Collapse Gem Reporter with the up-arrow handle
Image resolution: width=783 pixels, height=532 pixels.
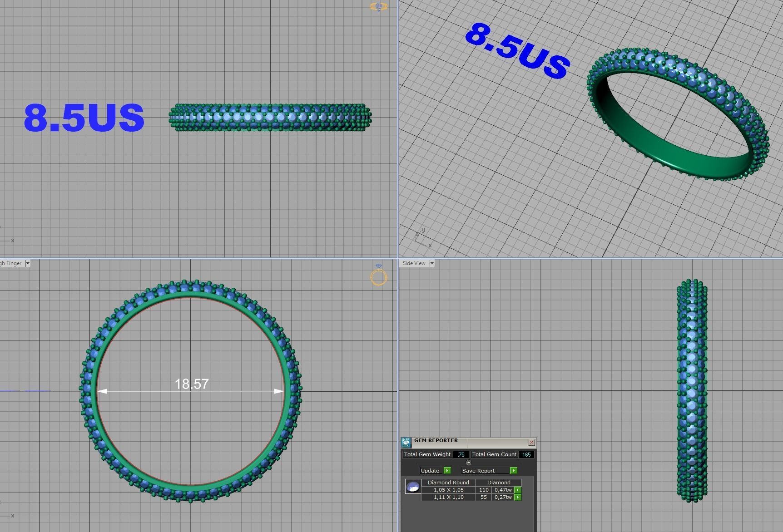pos(469,463)
